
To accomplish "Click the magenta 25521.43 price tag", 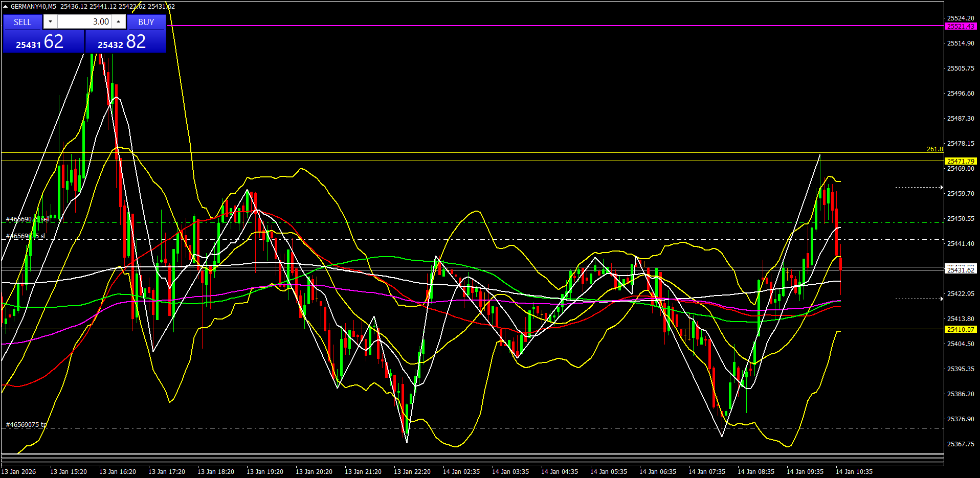I will (x=961, y=26).
